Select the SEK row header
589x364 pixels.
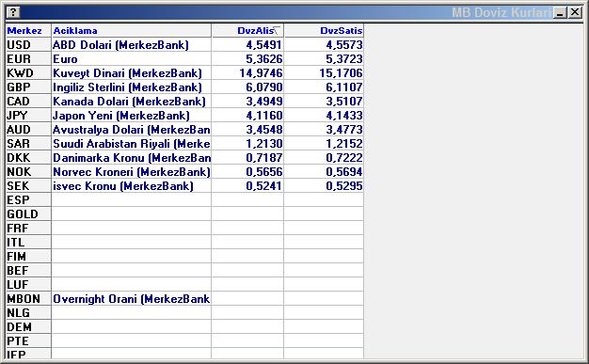pyautogui.click(x=28, y=186)
